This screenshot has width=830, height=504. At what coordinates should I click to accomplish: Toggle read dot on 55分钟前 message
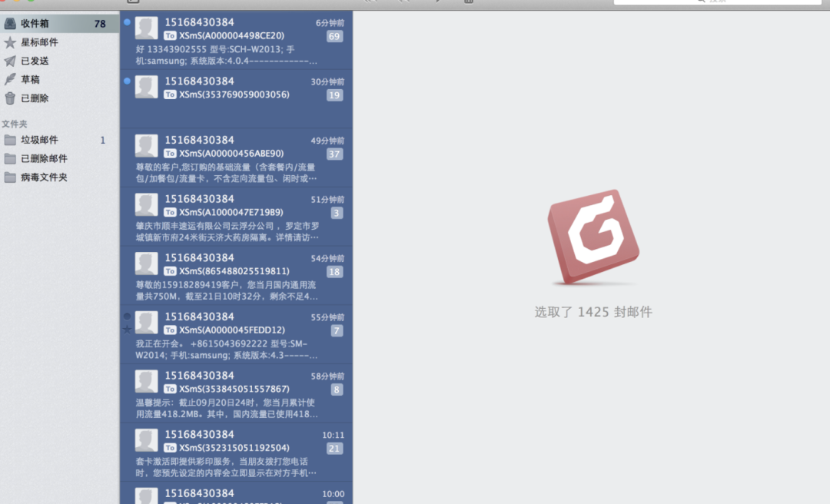click(x=127, y=316)
